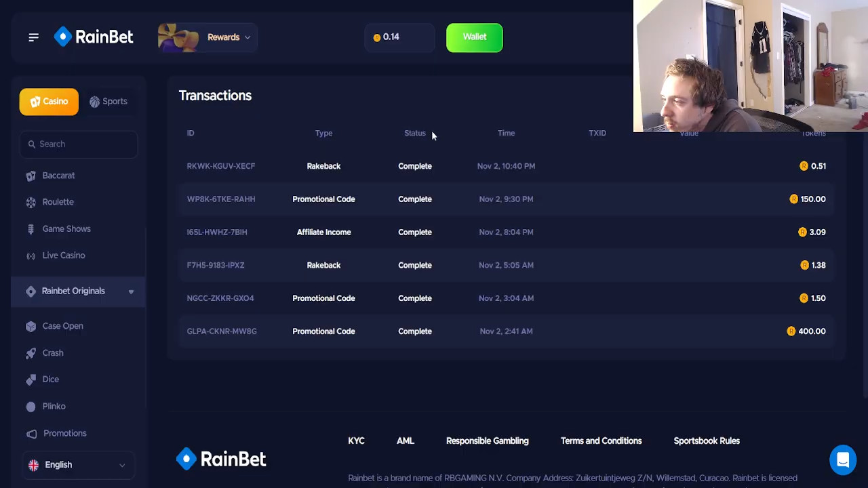Click the streamer webcam overlay
The height and width of the screenshot is (488, 868).
tap(751, 66)
